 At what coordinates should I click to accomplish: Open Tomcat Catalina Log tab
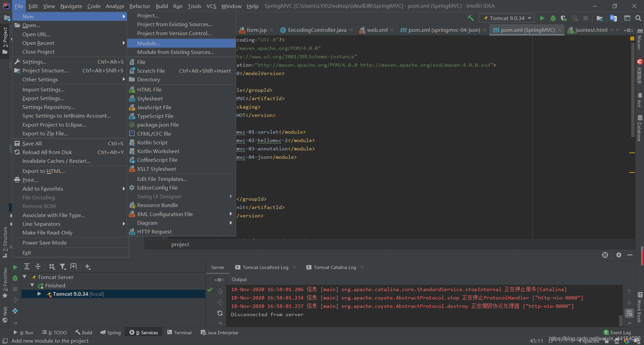[334, 267]
